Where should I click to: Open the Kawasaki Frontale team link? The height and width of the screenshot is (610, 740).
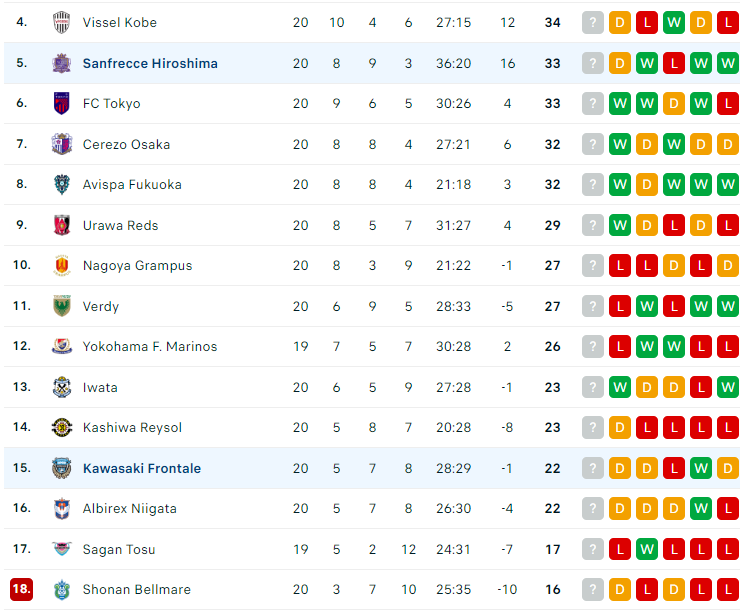[x=142, y=468]
